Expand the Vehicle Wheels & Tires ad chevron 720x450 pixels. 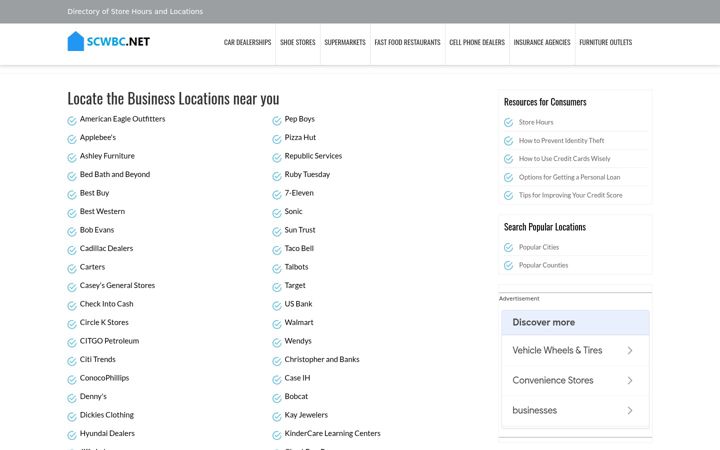point(630,350)
